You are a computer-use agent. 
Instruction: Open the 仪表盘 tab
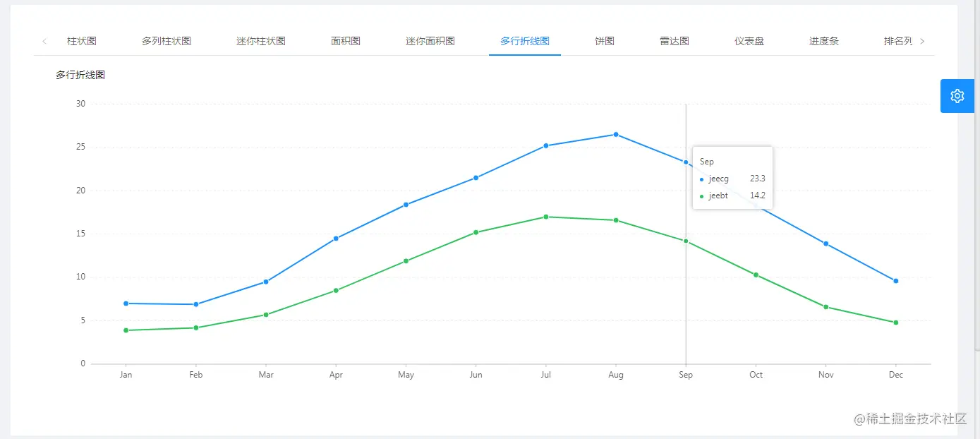749,41
